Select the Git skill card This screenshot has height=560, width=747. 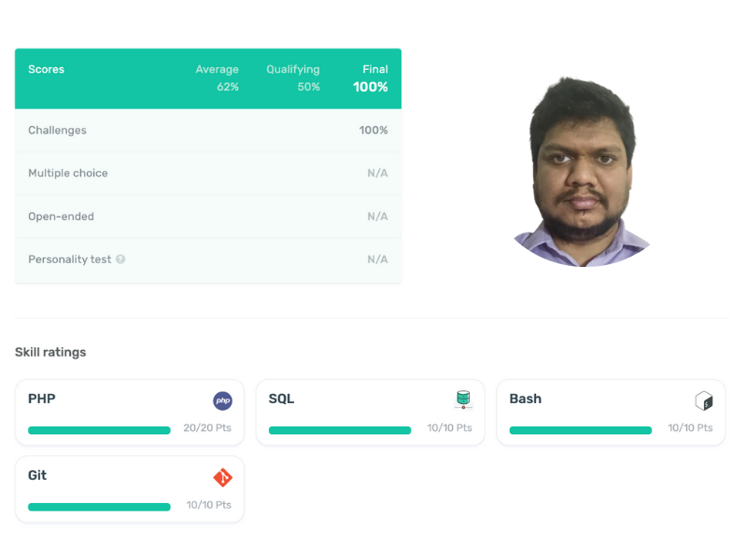(x=130, y=489)
